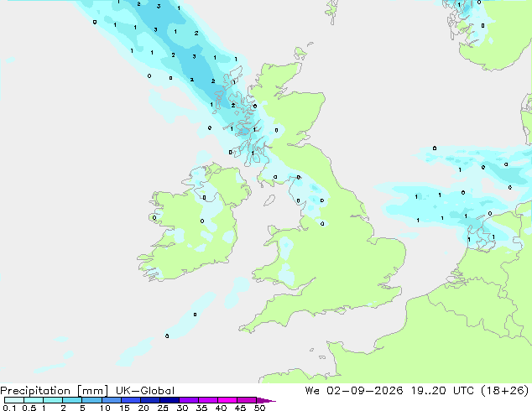Select the 40–45 mm magenta legend swatch
532x411 pixels.
point(227,400)
